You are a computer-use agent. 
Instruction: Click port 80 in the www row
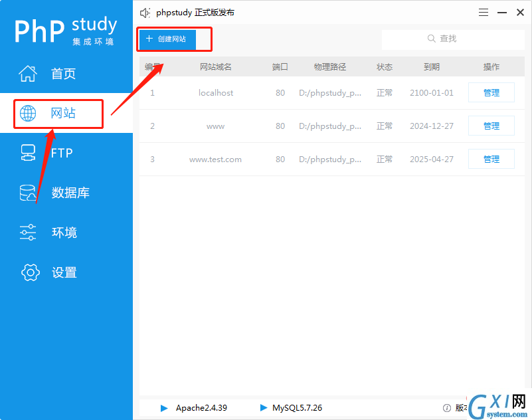280,126
